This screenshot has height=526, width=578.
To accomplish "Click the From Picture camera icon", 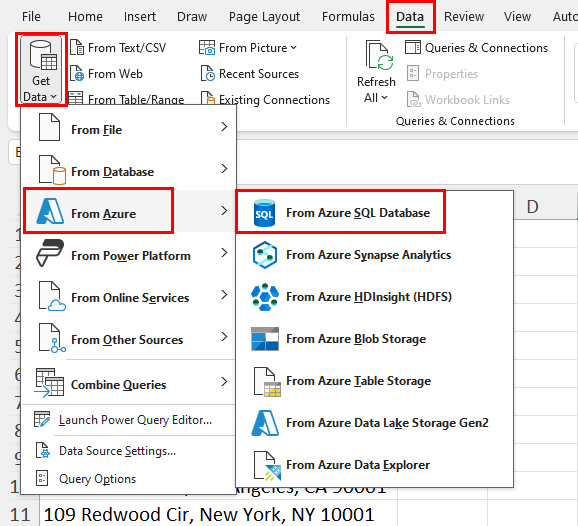I will coord(207,48).
